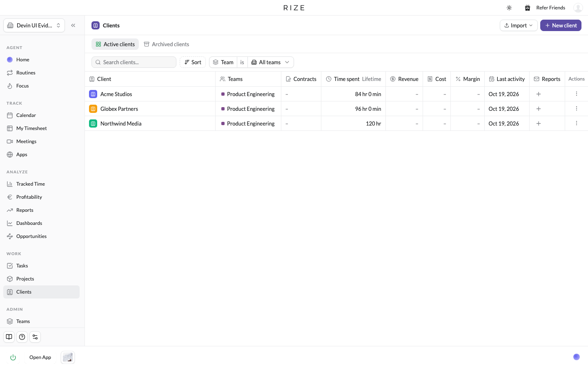Image resolution: width=588 pixels, height=368 pixels.
Task: Open Calendar in the sidebar
Action: [x=41, y=115]
